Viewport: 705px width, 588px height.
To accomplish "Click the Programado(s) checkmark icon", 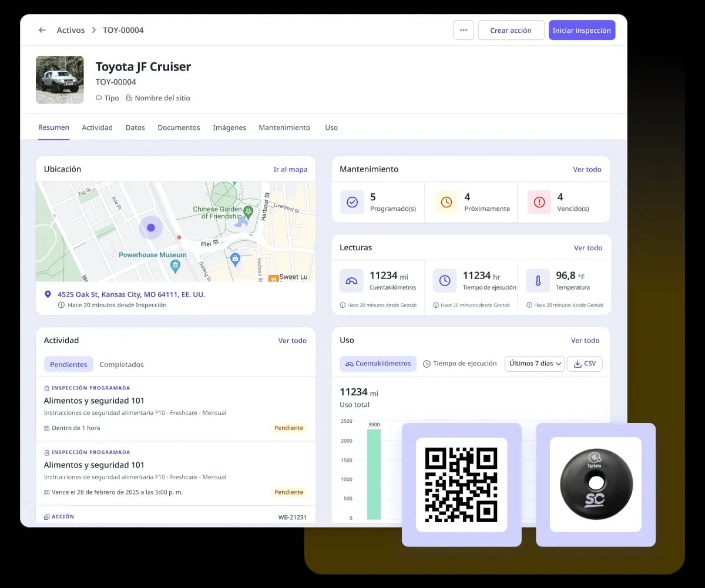I will 352,202.
